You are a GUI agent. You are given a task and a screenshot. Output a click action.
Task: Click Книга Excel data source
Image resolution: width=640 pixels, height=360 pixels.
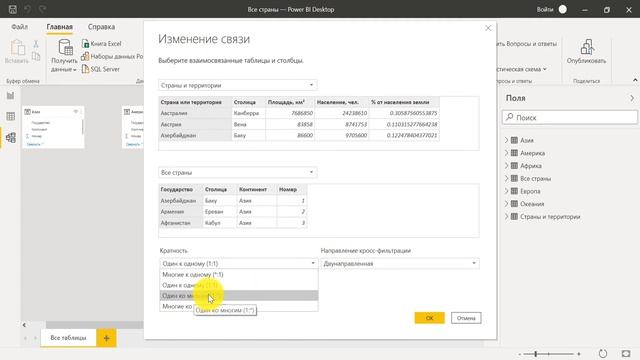pyautogui.click(x=102, y=44)
